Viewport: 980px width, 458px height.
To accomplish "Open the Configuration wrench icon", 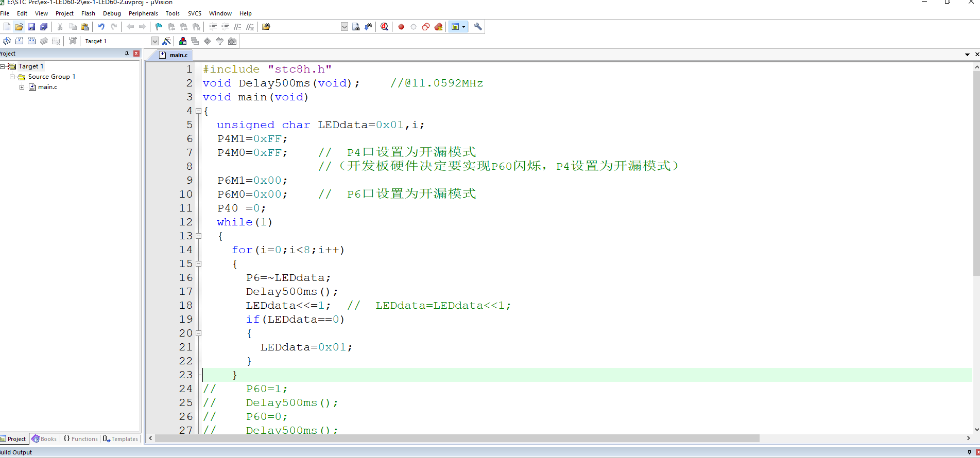I will [478, 27].
